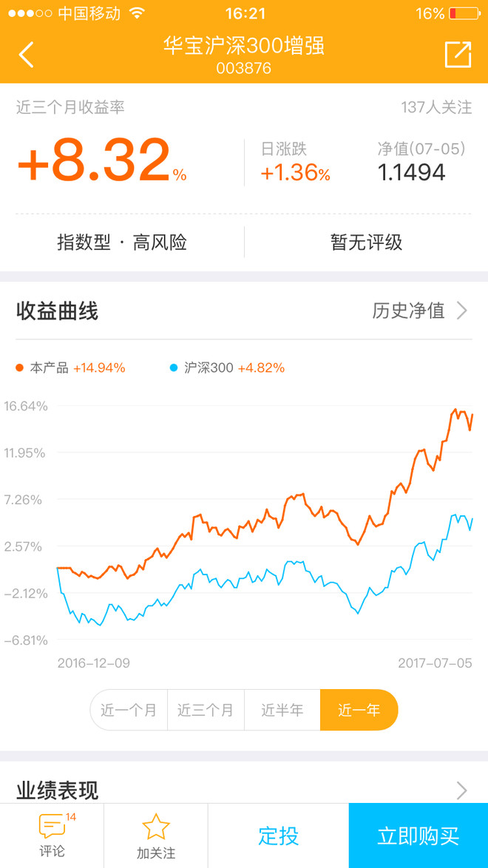This screenshot has width=488, height=868.
Task: Enable the 近半年 time range
Action: click(x=282, y=709)
